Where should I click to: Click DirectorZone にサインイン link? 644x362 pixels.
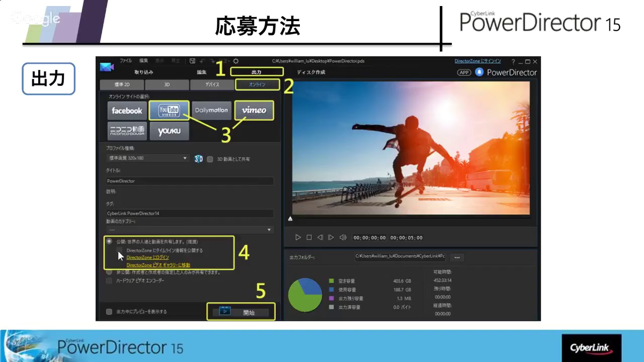tap(478, 61)
